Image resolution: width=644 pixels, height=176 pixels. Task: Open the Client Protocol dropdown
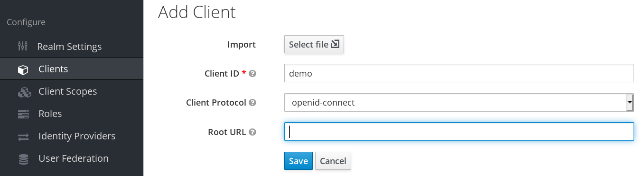tap(459, 102)
